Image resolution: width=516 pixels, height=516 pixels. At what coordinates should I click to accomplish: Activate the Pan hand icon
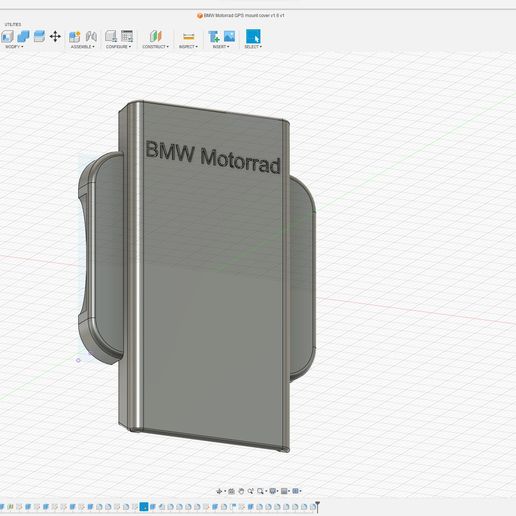click(x=241, y=491)
